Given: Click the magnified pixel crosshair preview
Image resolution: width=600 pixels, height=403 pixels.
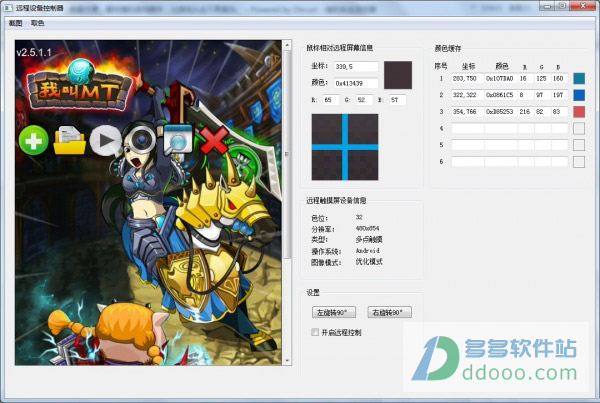Looking at the screenshot, I should tap(345, 147).
